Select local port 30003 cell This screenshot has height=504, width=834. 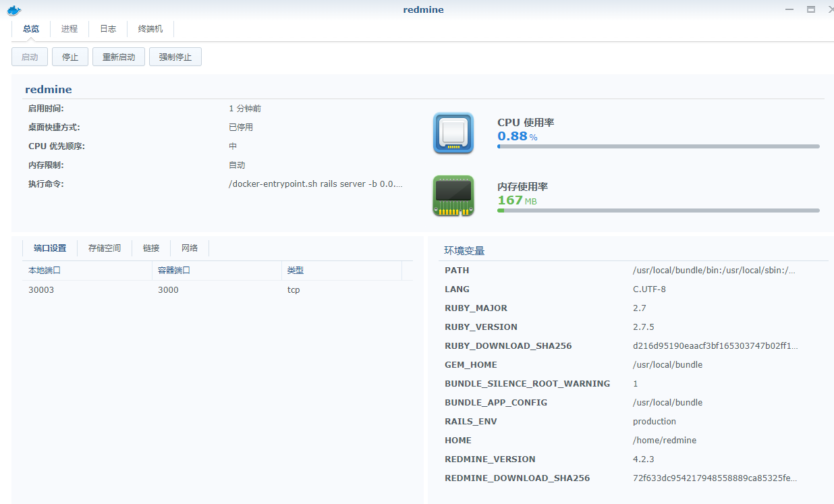click(41, 289)
